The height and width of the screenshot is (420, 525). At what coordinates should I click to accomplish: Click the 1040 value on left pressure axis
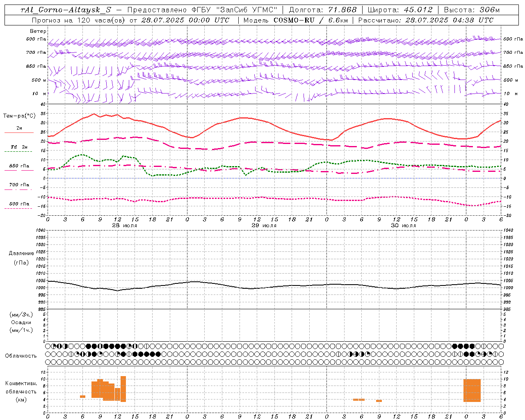coord(40,230)
